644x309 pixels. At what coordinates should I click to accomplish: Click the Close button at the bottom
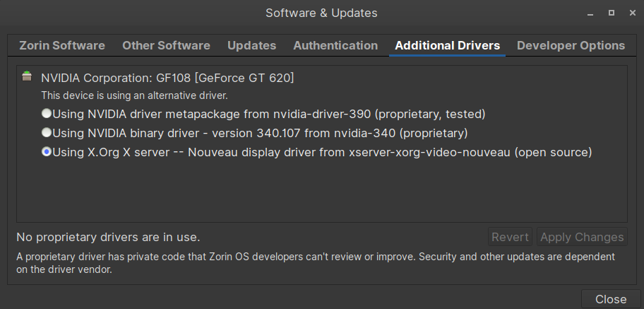611,299
